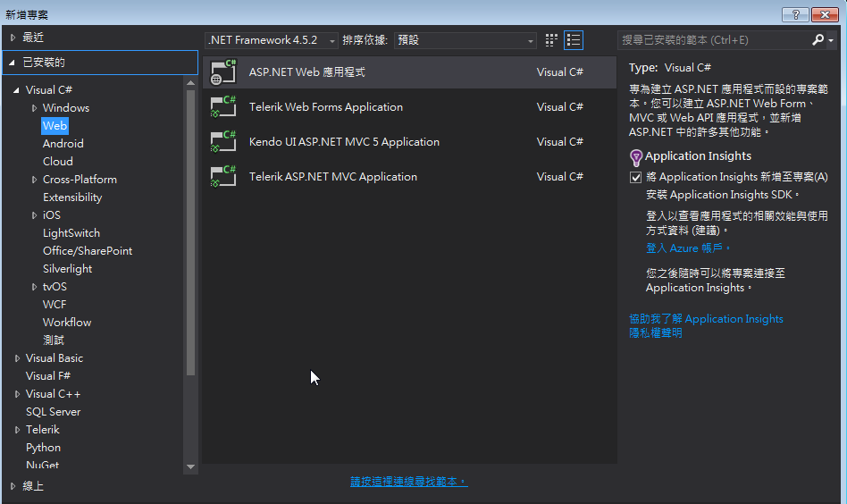Select the Workflow category
Screen dimensions: 847x504
coord(67,322)
